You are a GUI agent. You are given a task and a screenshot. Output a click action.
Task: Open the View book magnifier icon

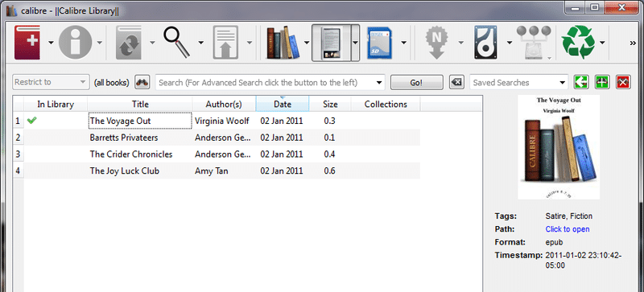click(x=177, y=43)
